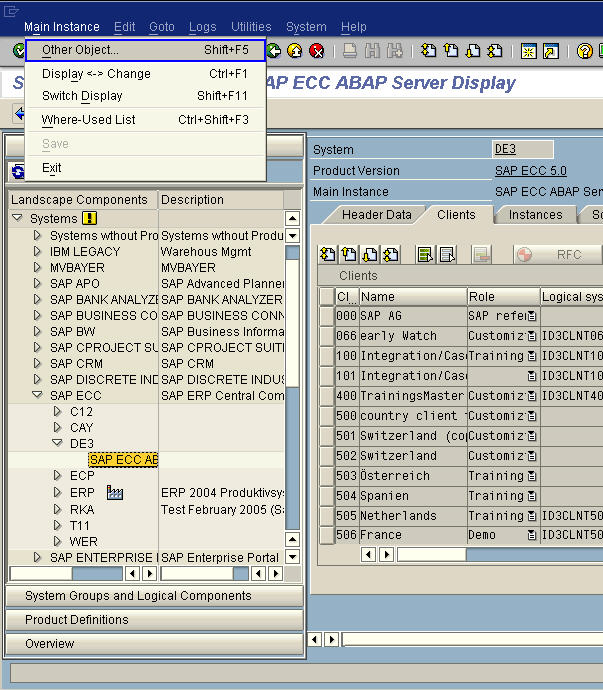Click the row selector for client 500 country client
The height and width of the screenshot is (690, 603).
coord(327,415)
